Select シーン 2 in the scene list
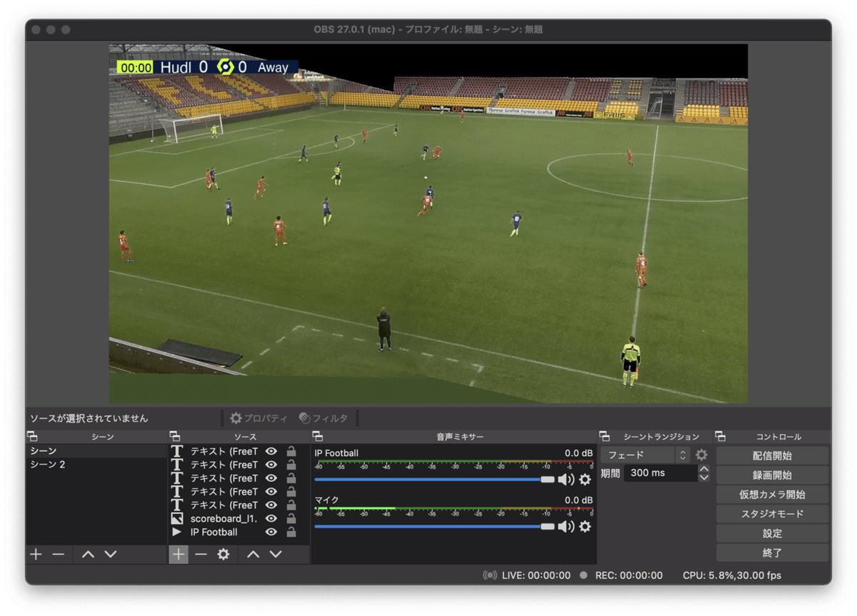This screenshot has height=616, width=857. [96, 465]
